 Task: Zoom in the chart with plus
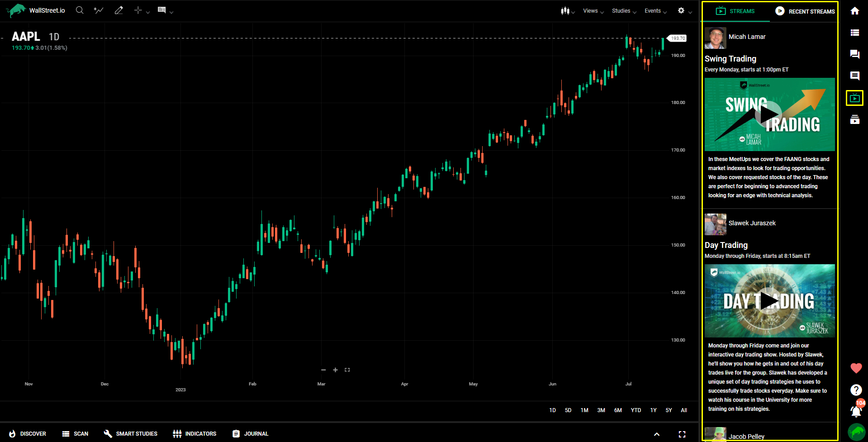click(335, 370)
